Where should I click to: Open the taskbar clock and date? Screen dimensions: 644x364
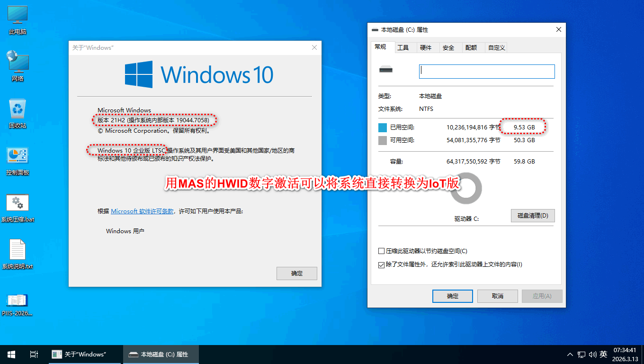pos(624,355)
